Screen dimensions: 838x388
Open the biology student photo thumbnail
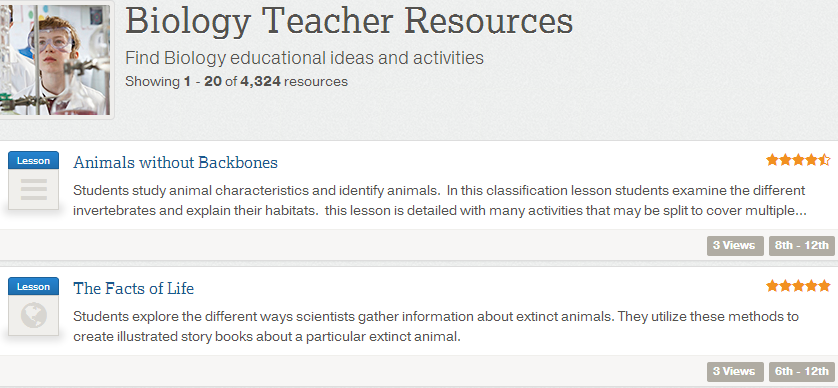click(55, 58)
